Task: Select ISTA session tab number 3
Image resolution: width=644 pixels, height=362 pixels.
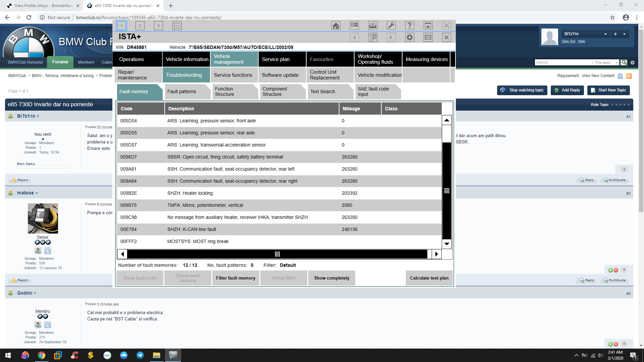Action: 158,25
